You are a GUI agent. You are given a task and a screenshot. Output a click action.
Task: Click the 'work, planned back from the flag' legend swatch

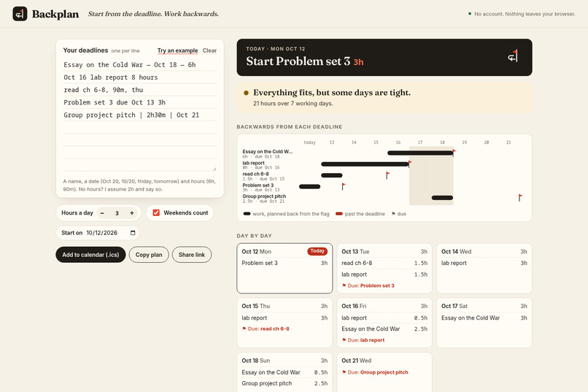[x=247, y=214]
